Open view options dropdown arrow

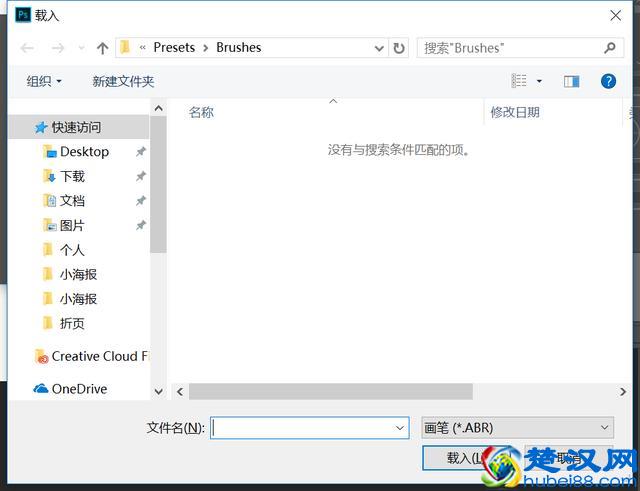pyautogui.click(x=539, y=81)
